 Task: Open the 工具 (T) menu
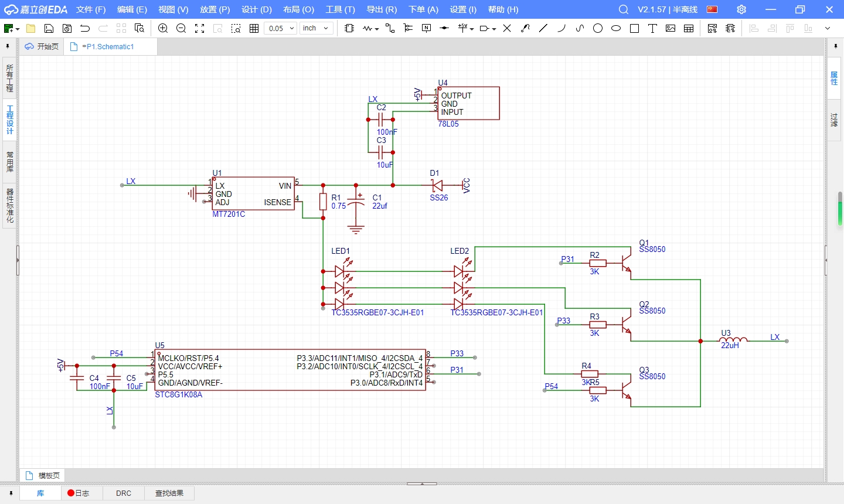pos(340,9)
